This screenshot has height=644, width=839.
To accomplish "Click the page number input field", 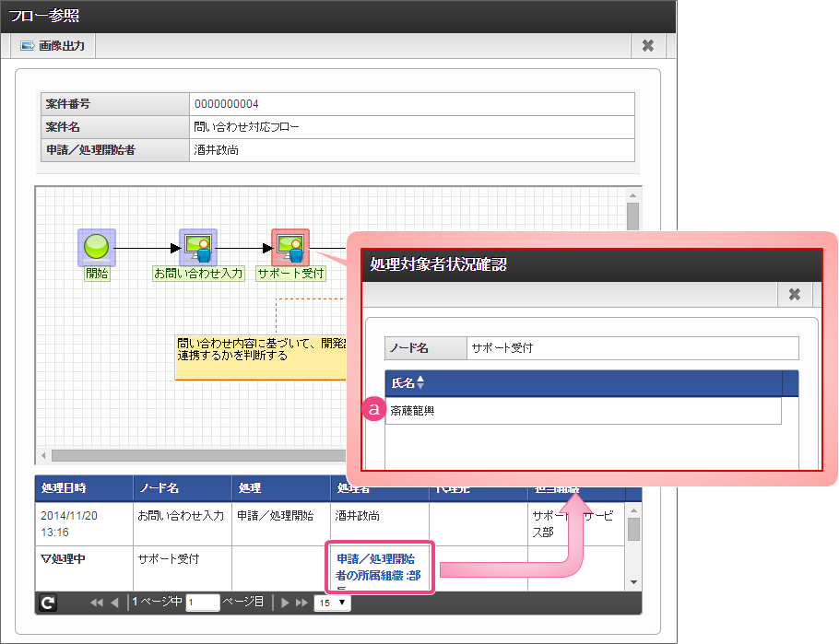I will pyautogui.click(x=202, y=603).
